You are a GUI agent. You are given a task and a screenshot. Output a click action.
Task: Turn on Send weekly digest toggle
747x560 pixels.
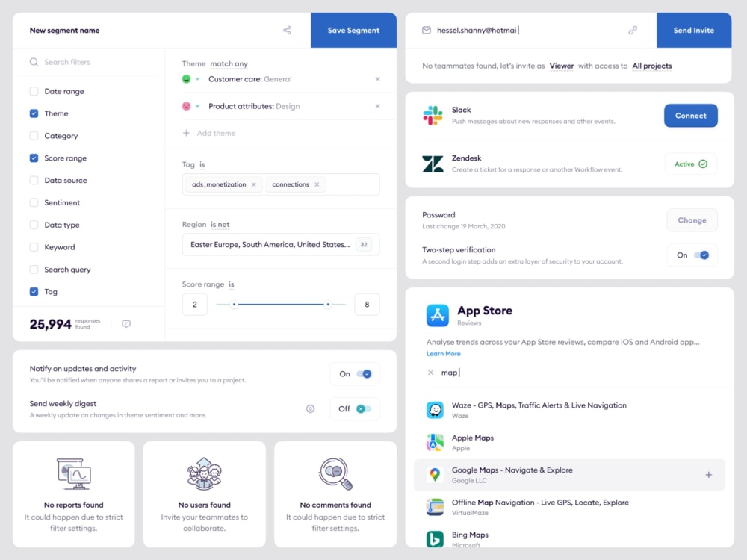364,408
